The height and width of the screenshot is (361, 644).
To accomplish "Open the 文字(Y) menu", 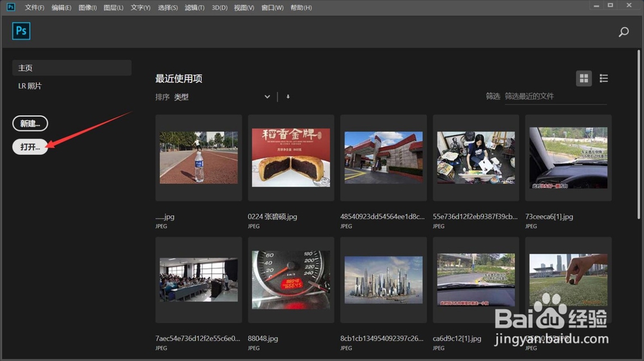I will [x=140, y=7].
